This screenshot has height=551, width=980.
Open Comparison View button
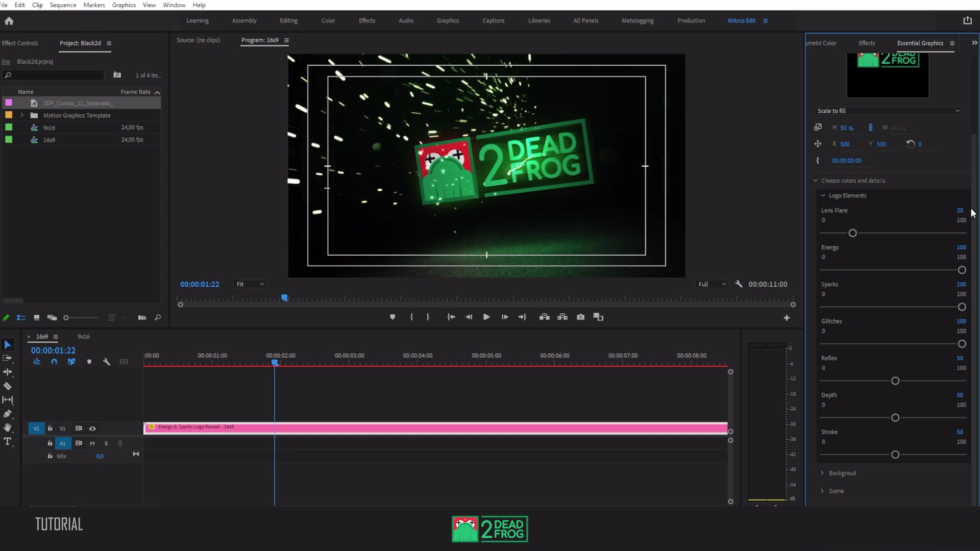(598, 317)
